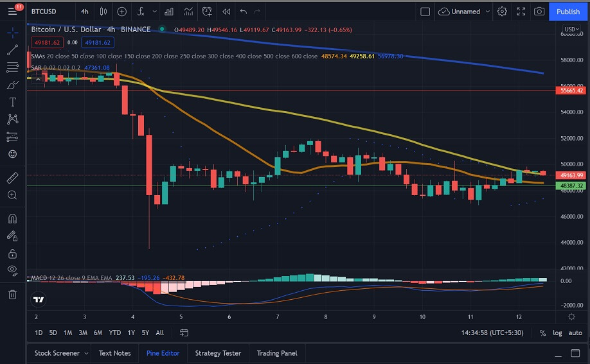Open the Indicators fx menu
The height and width of the screenshot is (364, 590).
tap(141, 12)
